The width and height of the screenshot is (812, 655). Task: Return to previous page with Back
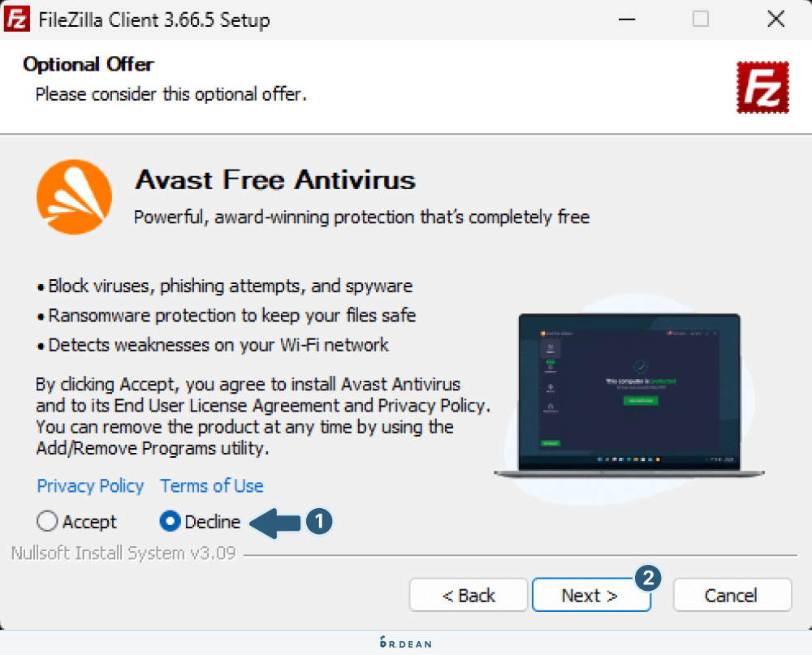(x=469, y=595)
